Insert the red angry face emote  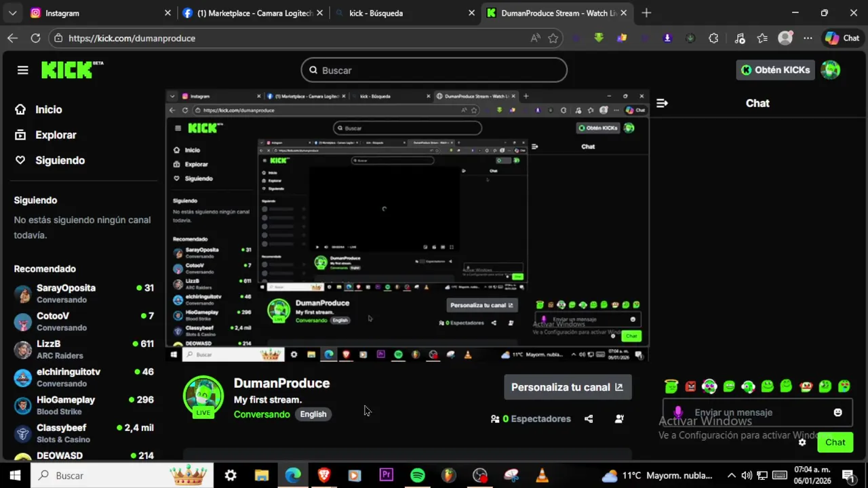690,386
